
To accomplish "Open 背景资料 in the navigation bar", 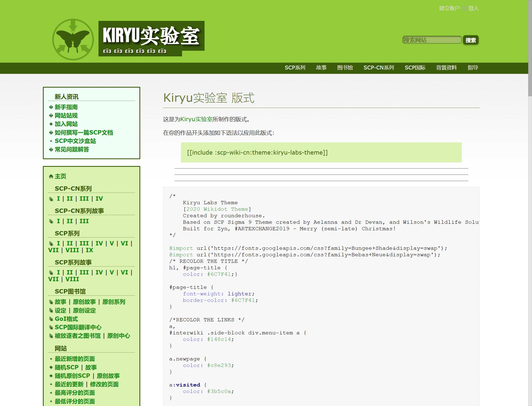I will pyautogui.click(x=447, y=68).
